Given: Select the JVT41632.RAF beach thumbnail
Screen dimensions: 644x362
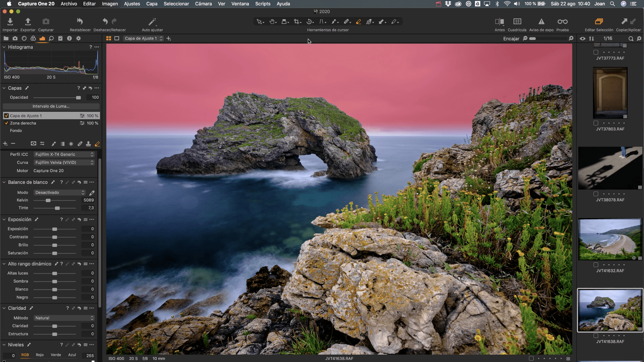Looking at the screenshot, I should [x=610, y=239].
